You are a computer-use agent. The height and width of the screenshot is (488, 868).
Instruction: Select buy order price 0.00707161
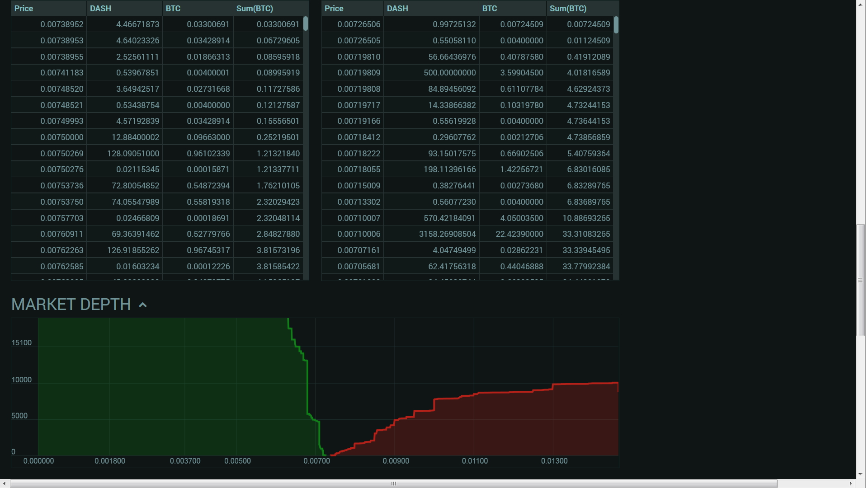(x=359, y=250)
